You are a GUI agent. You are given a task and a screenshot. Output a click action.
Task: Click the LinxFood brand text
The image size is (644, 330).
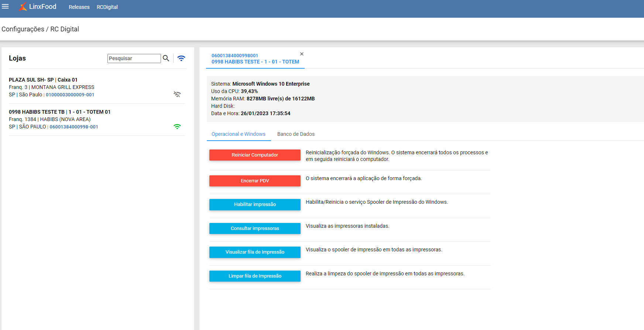(x=43, y=7)
